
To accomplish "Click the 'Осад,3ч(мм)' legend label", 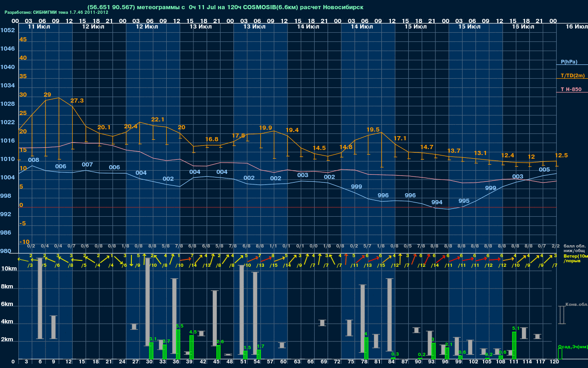I will point(573,346).
